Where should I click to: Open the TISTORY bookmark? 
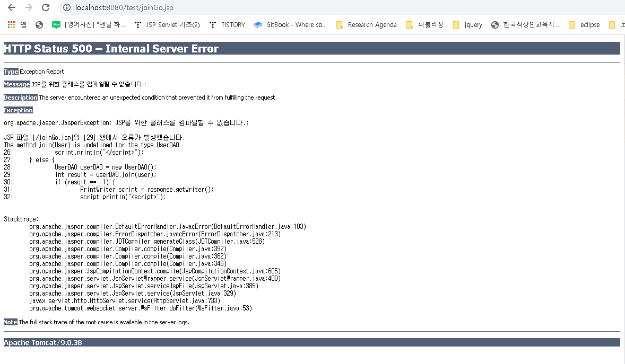click(227, 25)
